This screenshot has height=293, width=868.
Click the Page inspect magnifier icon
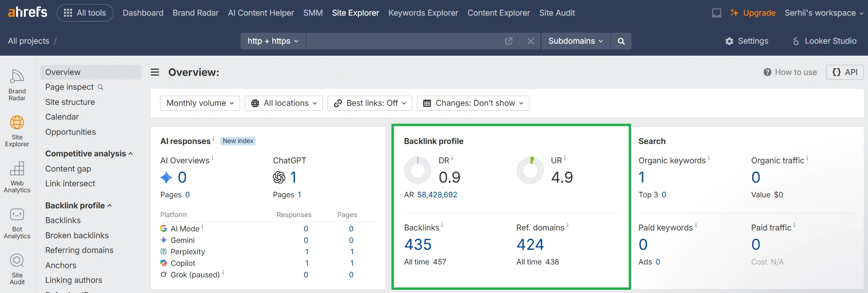point(100,87)
